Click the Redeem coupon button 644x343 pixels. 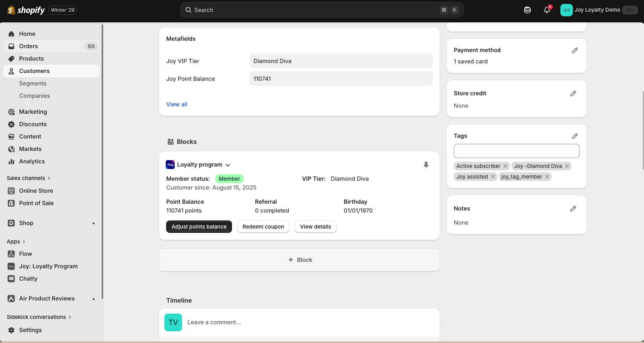(263, 227)
